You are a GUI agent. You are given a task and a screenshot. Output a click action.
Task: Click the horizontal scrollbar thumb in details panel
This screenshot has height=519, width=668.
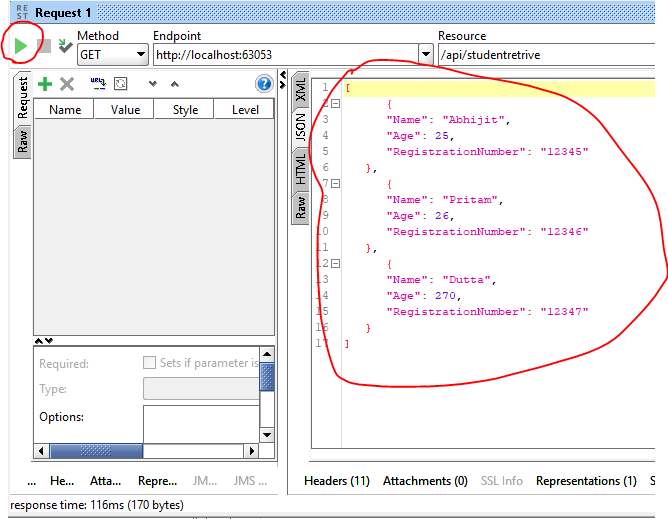coord(96,451)
